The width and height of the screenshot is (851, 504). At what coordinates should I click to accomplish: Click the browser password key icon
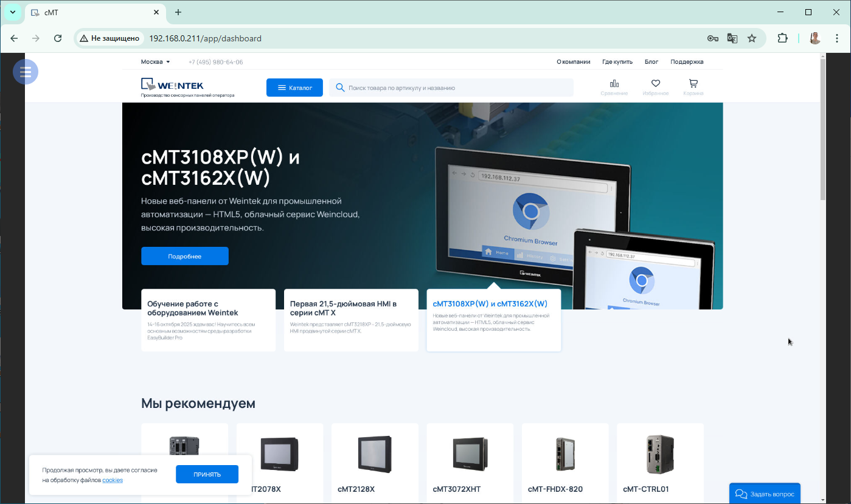[713, 38]
